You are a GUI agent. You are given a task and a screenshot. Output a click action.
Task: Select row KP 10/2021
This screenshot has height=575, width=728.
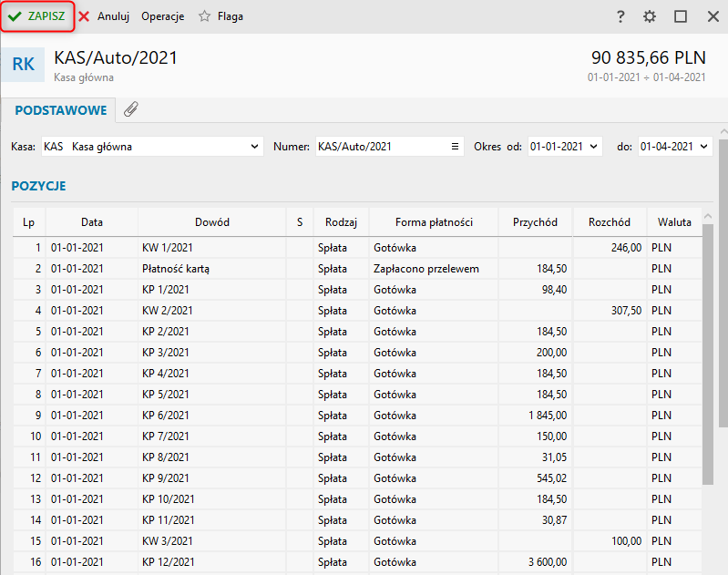click(357, 499)
